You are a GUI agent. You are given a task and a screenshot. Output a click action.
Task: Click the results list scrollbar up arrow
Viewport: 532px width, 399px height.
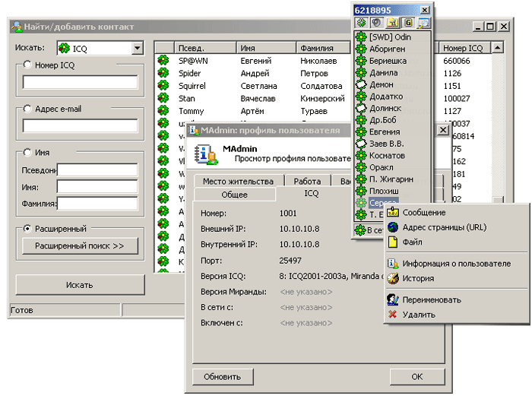[x=498, y=48]
